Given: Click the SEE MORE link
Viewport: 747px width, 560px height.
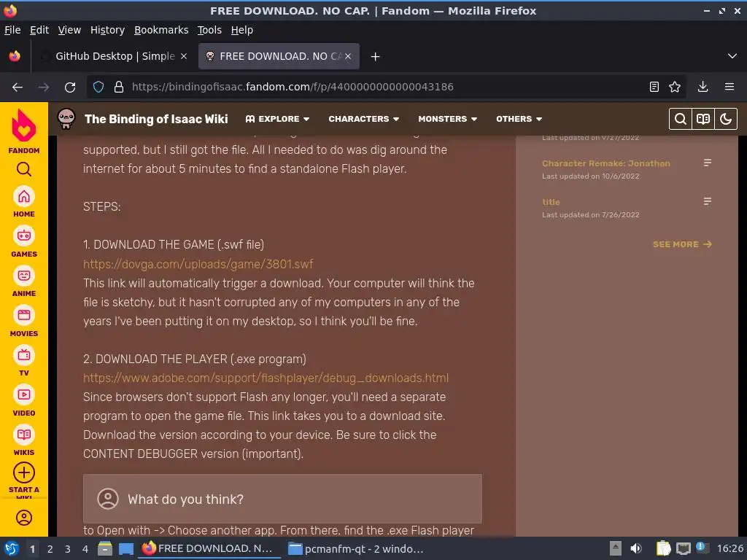Looking at the screenshot, I should click(x=682, y=244).
